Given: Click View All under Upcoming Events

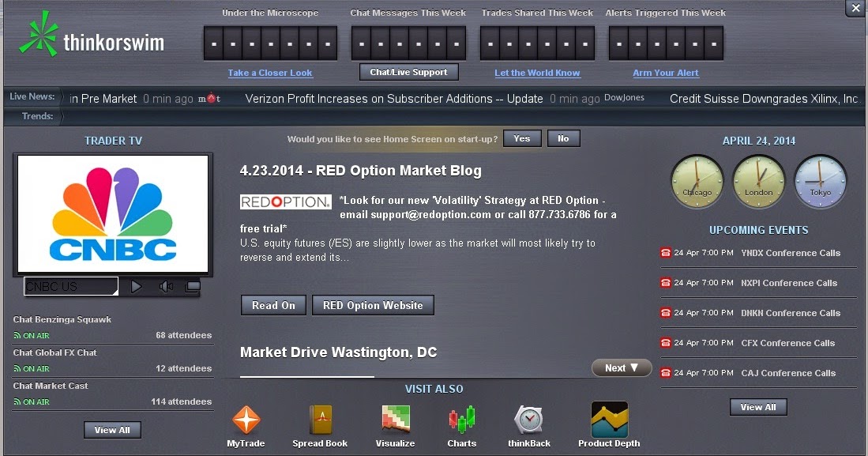Looking at the screenshot, I should click(758, 407).
